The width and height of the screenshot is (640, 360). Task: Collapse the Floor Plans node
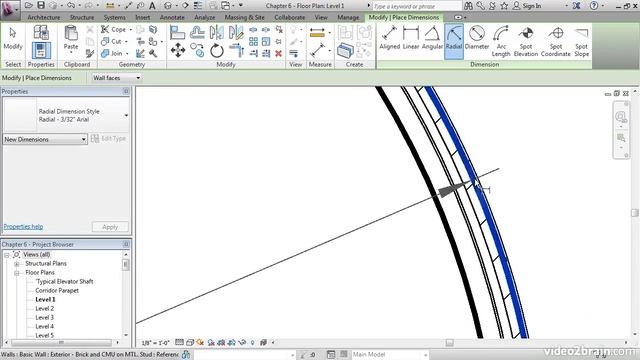tap(17, 273)
